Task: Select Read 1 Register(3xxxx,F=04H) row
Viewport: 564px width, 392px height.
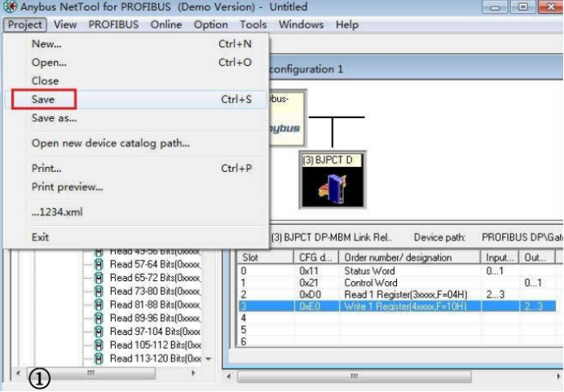Action: [x=397, y=294]
